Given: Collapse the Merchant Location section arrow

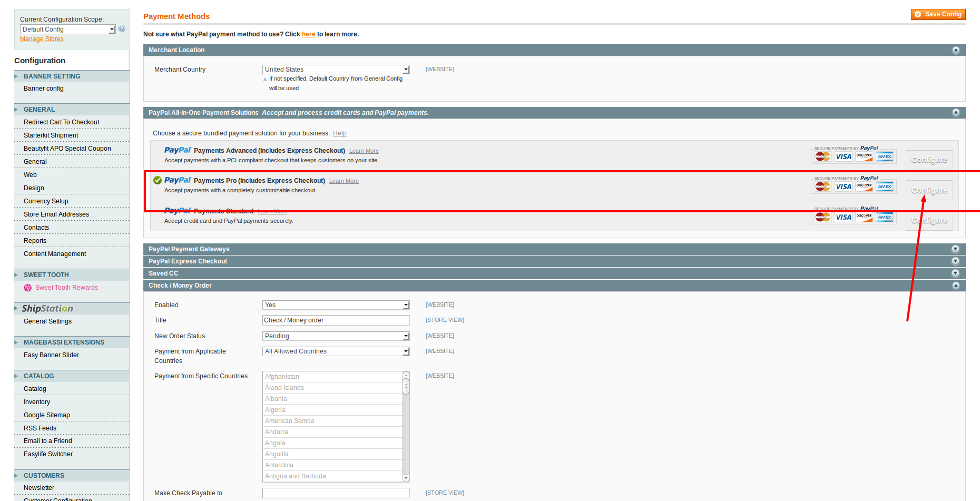Looking at the screenshot, I should pos(956,50).
